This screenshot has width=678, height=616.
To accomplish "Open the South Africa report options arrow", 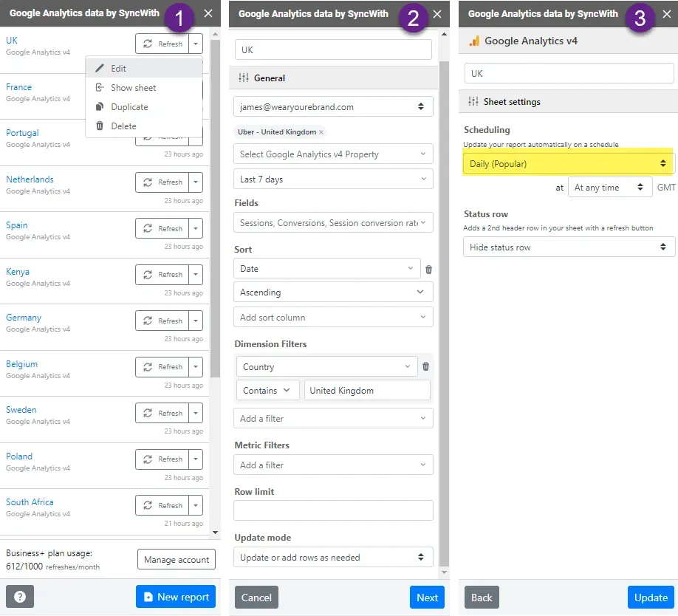I will (x=196, y=505).
